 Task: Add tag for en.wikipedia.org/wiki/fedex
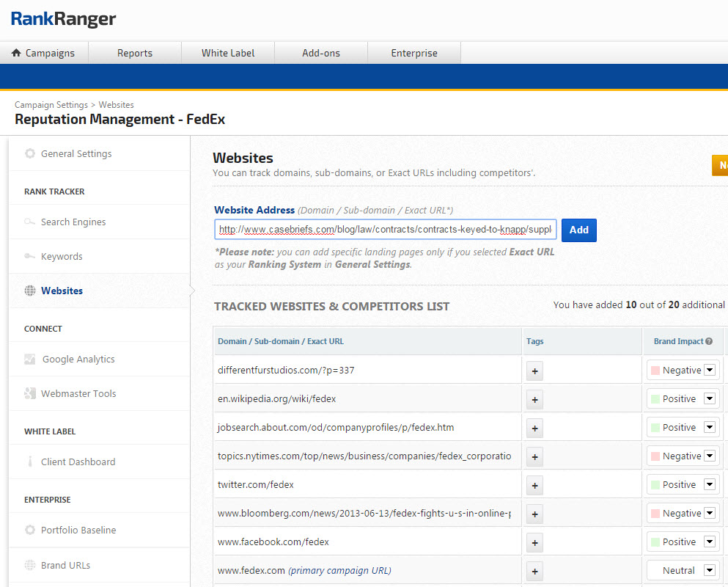click(x=534, y=399)
